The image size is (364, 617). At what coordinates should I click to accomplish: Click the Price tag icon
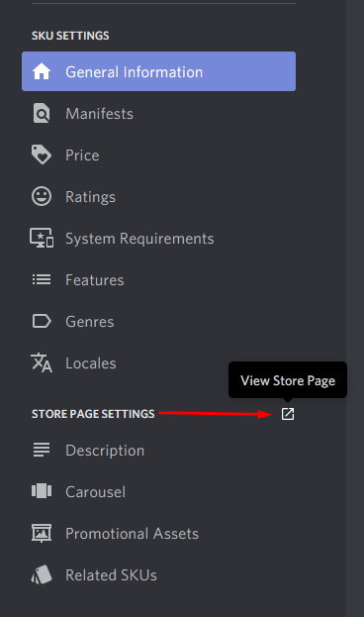42,154
